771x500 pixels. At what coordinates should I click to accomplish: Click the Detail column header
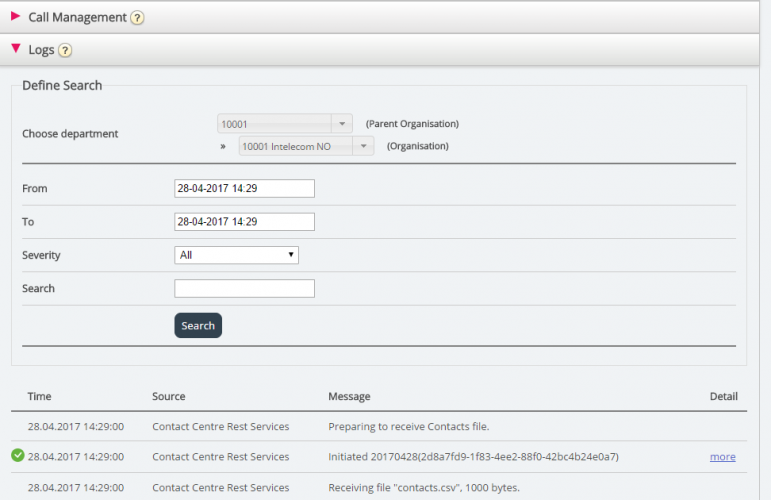point(723,397)
